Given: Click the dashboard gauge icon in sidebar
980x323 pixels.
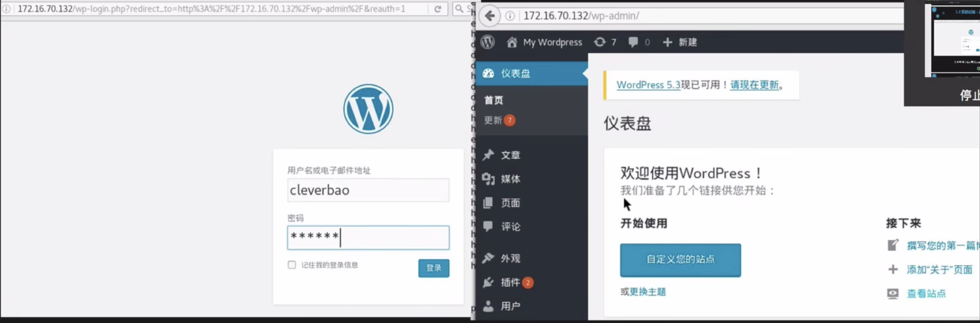Looking at the screenshot, I should (x=488, y=73).
